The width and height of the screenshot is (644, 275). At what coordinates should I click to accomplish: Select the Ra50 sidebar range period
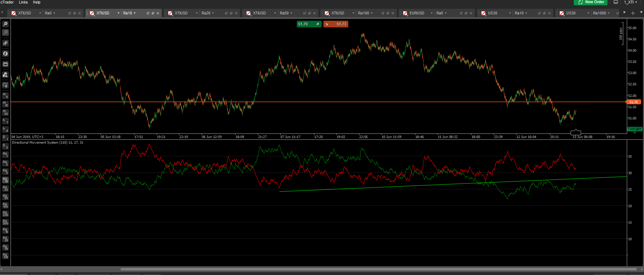point(5,197)
